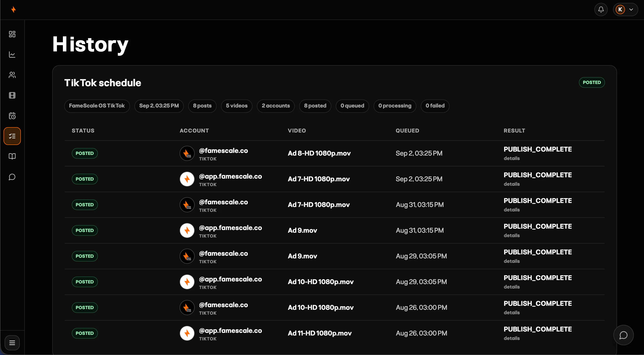Click the @famescale.co avatar in Ad 8-HD row
This screenshot has height=355, width=644.
(187, 153)
